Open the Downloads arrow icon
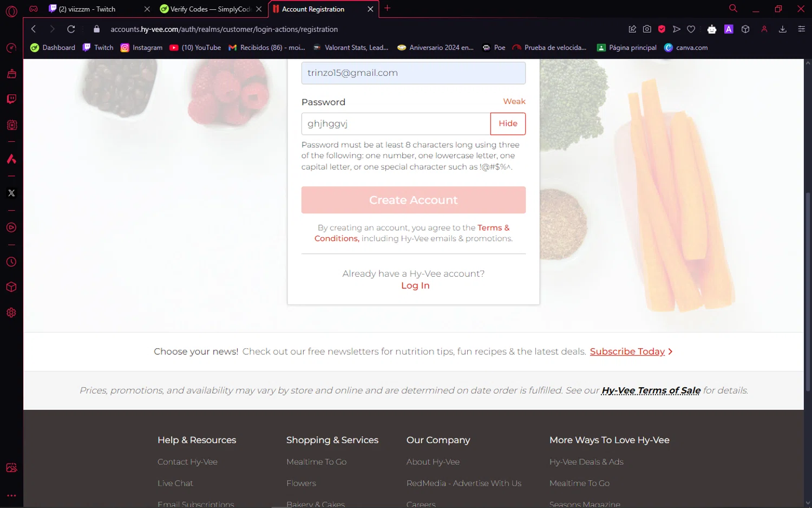 coord(782,29)
